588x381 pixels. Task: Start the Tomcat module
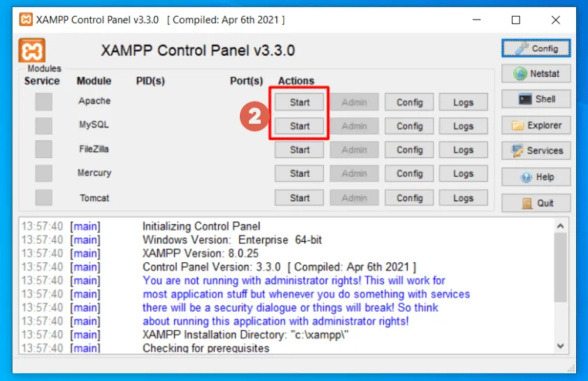(299, 198)
